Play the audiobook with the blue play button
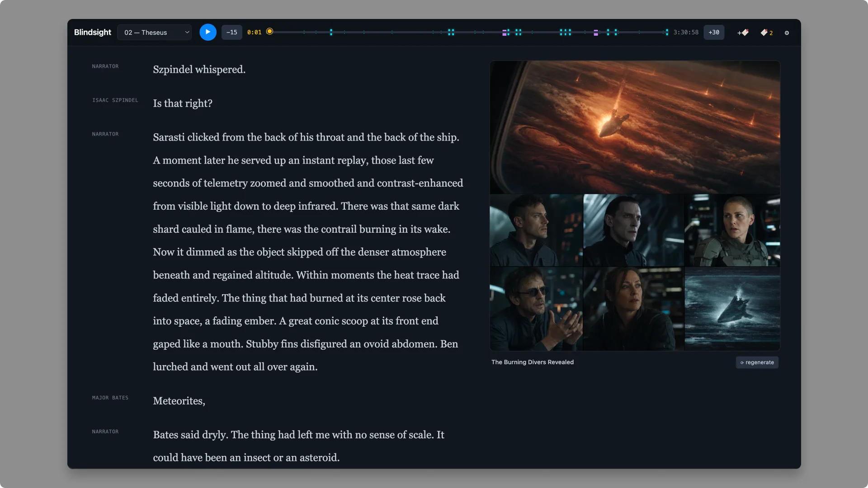Viewport: 868px width, 488px height. click(208, 32)
